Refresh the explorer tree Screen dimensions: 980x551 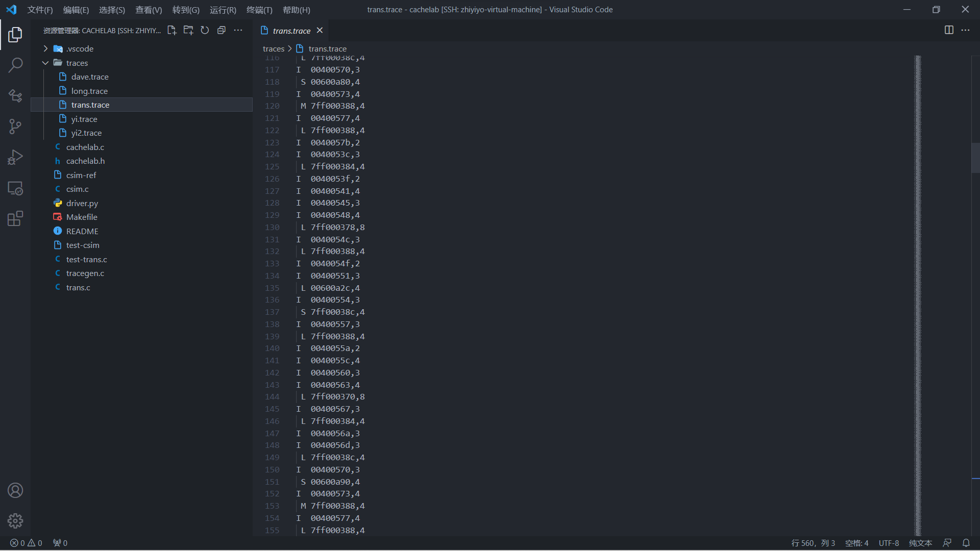pyautogui.click(x=205, y=31)
